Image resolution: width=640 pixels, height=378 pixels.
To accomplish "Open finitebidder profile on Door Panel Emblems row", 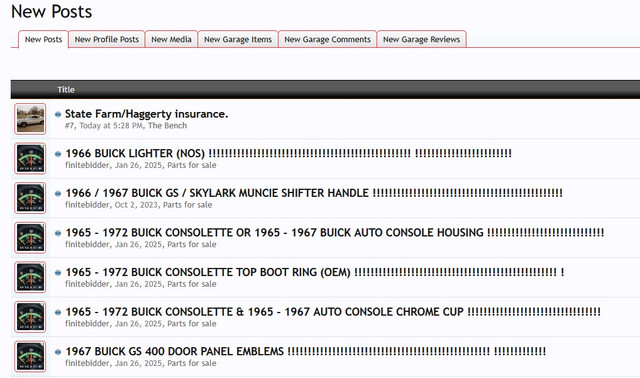I will [87, 363].
